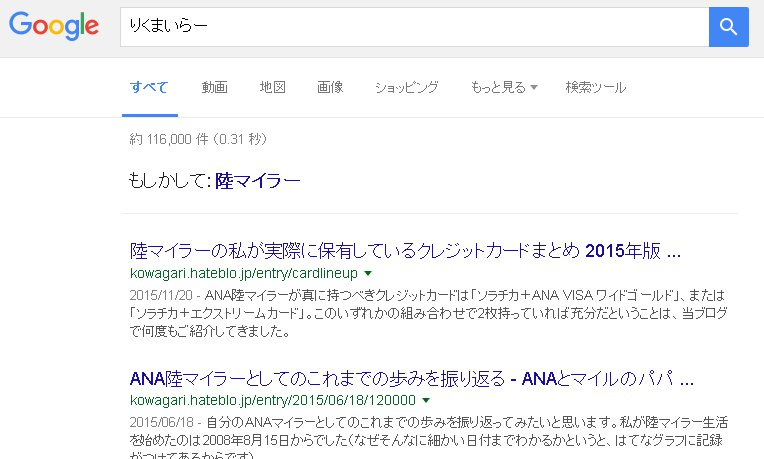Click the suggested spelling 陸マイラー
Screen dimensions: 764x459
pos(258,181)
